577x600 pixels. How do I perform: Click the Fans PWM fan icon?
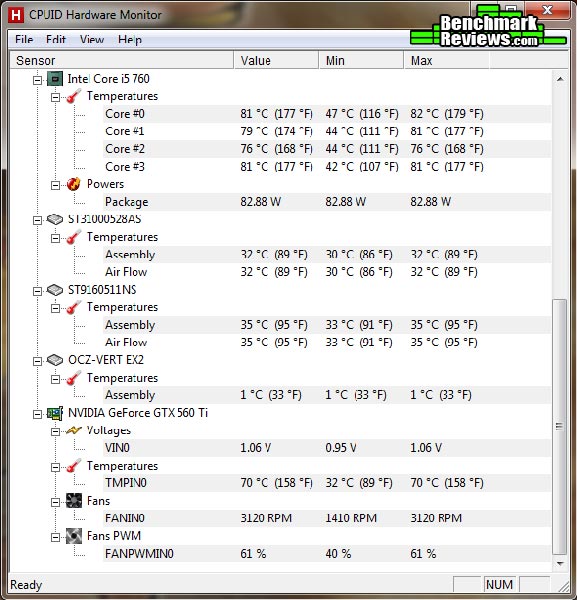click(73, 536)
